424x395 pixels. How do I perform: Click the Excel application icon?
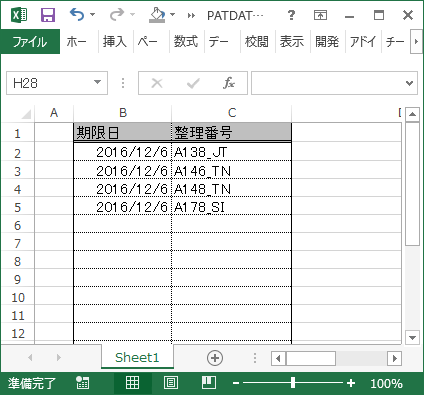point(19,15)
